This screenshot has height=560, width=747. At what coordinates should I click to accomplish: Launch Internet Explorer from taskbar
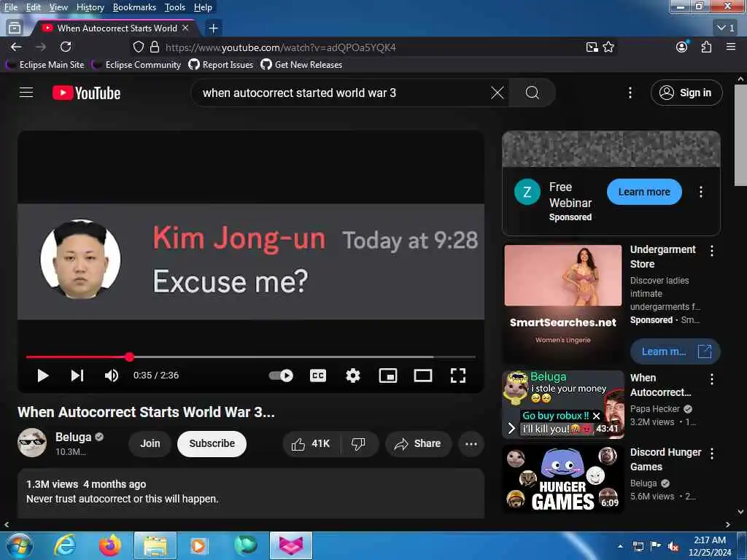pyautogui.click(x=65, y=545)
